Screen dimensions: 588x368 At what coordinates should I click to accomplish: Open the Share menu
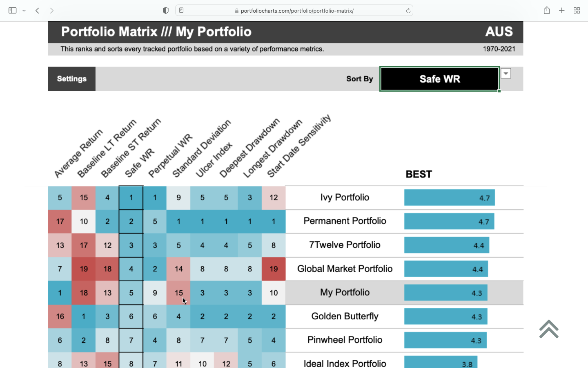pos(547,11)
